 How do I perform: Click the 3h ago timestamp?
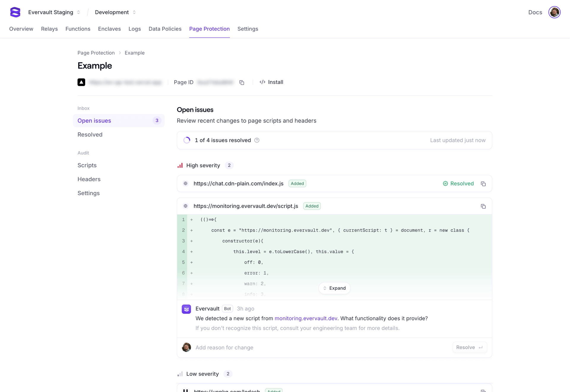click(246, 309)
